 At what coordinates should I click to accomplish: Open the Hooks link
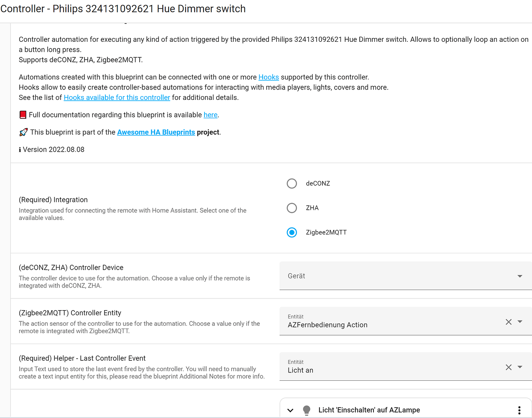[x=269, y=77]
